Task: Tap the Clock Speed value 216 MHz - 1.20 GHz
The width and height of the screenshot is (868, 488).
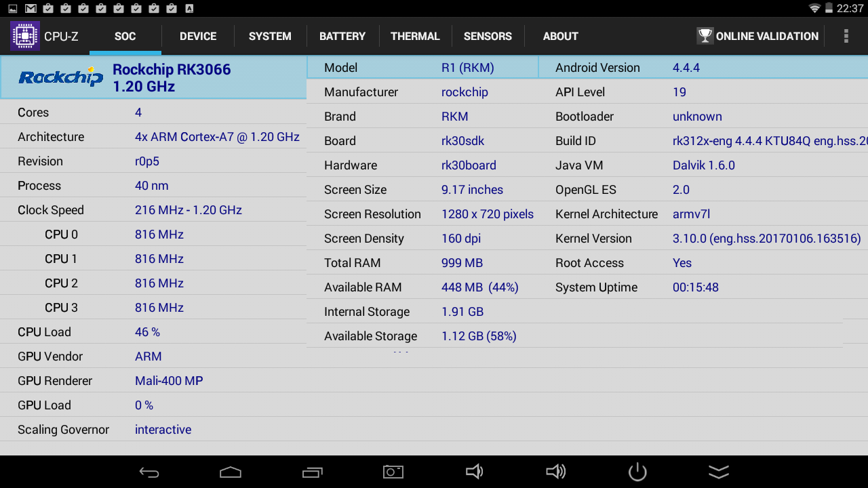Action: pos(189,210)
